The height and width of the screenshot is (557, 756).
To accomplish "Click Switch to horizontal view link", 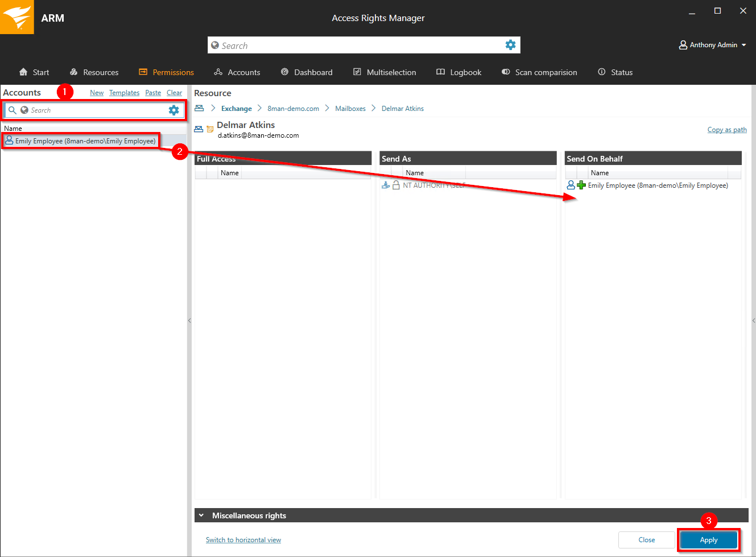I will coord(243,540).
